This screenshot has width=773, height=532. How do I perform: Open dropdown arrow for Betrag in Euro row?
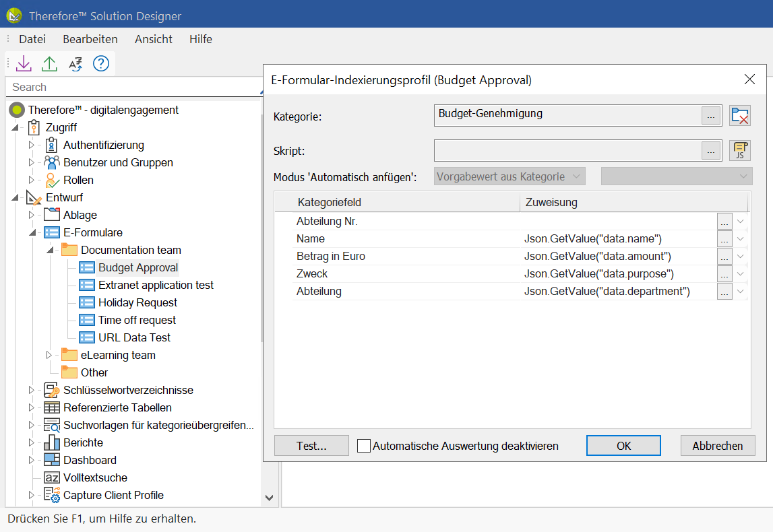pos(741,257)
